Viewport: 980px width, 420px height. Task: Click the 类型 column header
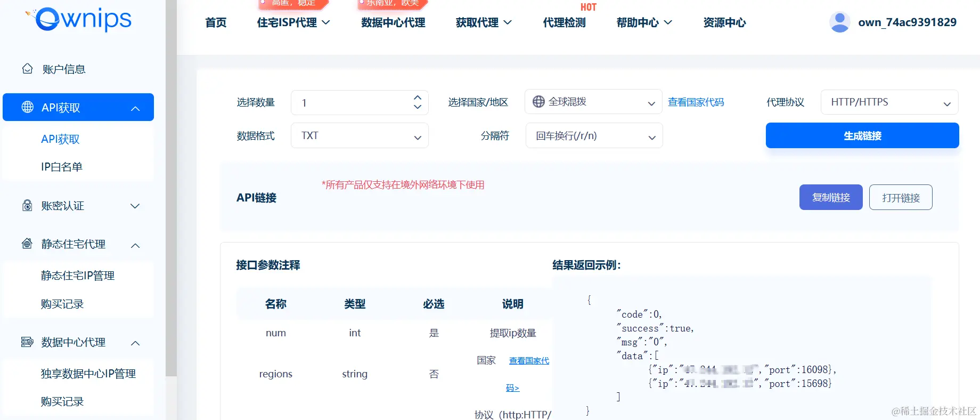coord(355,304)
